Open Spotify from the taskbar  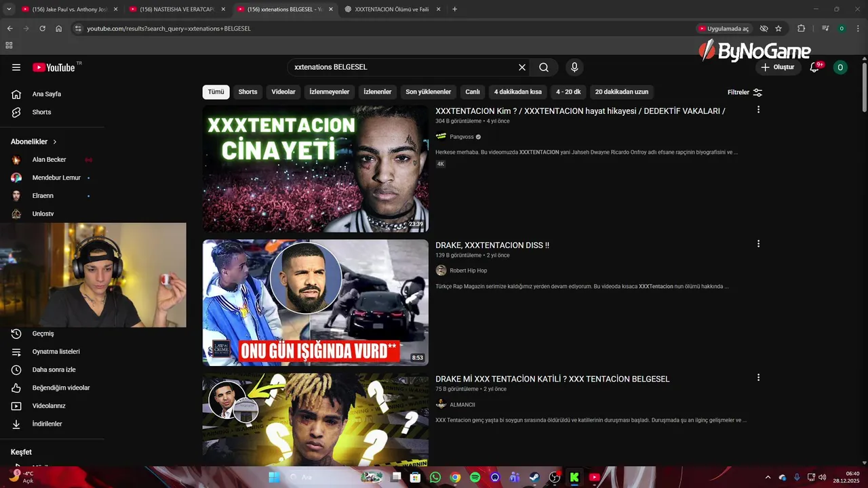pyautogui.click(x=475, y=477)
